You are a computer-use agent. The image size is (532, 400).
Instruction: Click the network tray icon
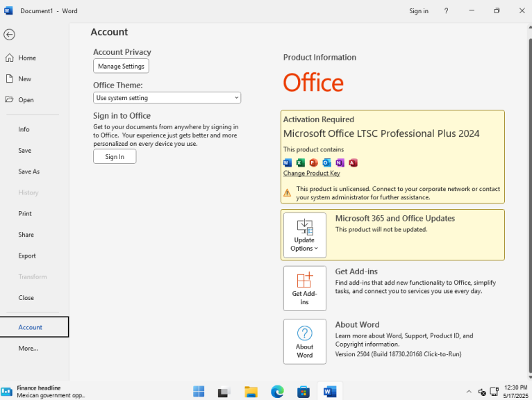[494, 392]
